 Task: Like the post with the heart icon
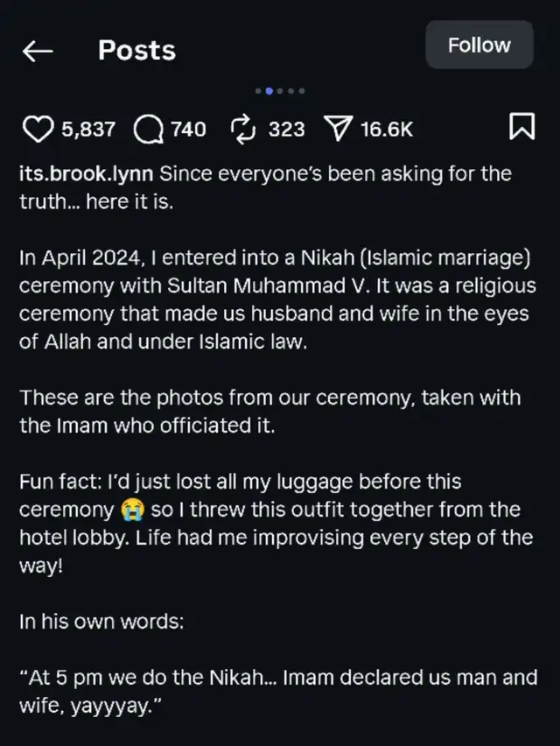[x=37, y=130]
